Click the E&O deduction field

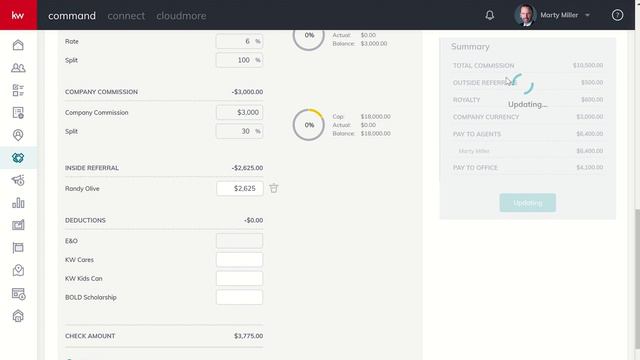click(x=239, y=241)
